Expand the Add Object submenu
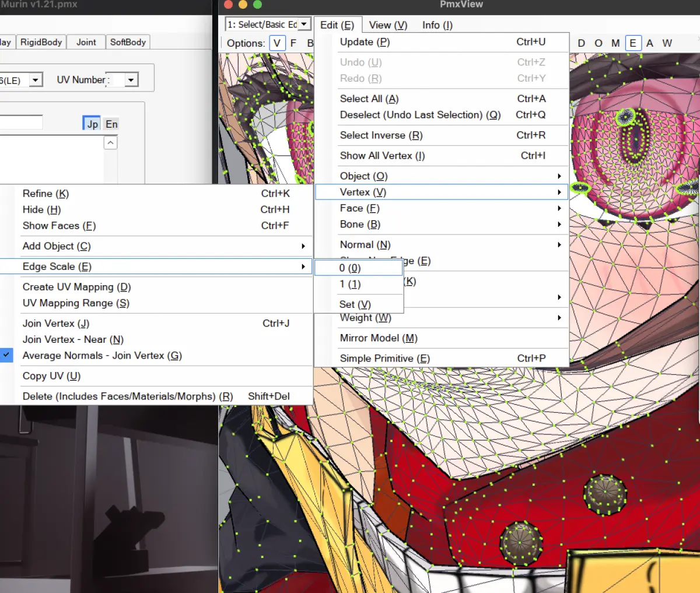This screenshot has width=700, height=593. pos(156,246)
